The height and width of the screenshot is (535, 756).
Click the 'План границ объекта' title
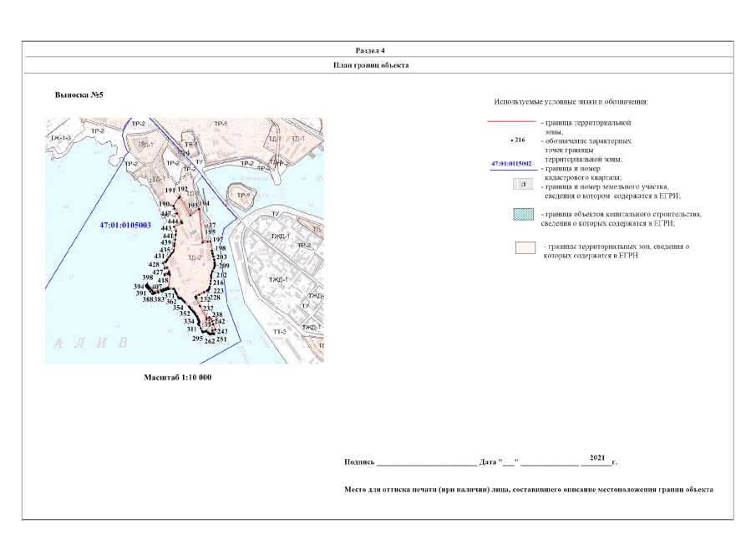coord(378,64)
